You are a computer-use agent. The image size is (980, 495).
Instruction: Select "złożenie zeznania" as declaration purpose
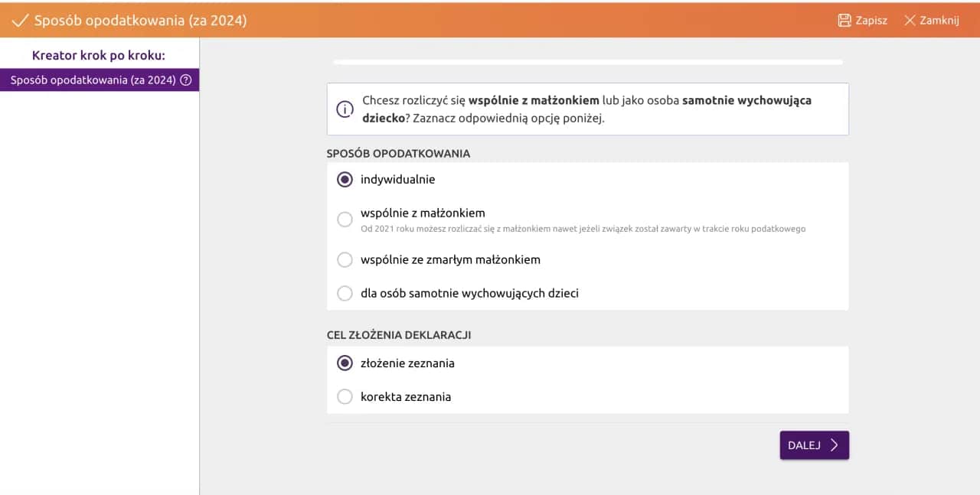(345, 363)
